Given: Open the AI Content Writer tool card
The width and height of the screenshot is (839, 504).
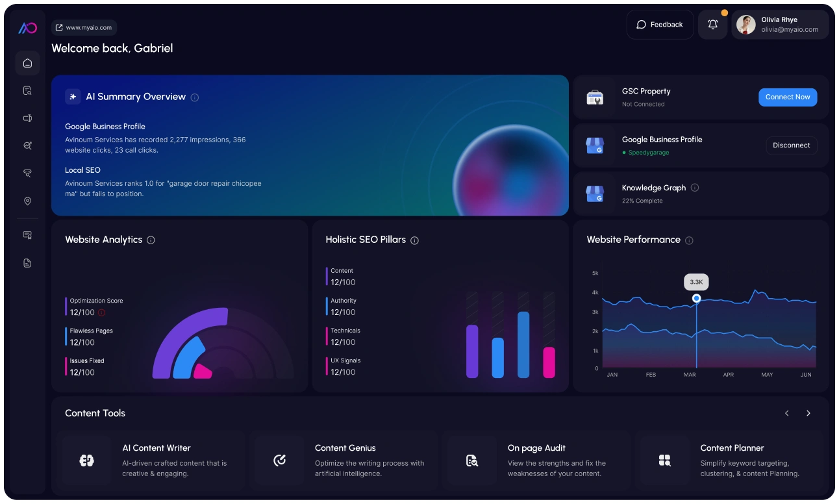Looking at the screenshot, I should 151,460.
